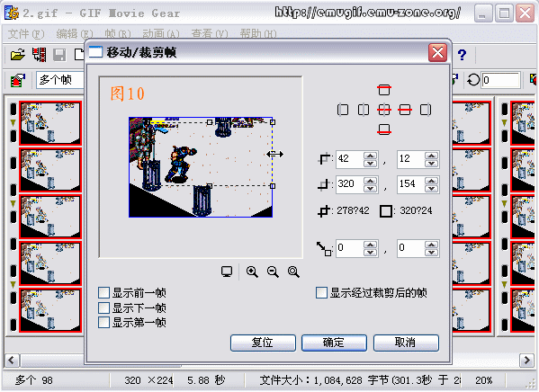
Task: Increase the value 320 with up arrow
Action: (370, 181)
